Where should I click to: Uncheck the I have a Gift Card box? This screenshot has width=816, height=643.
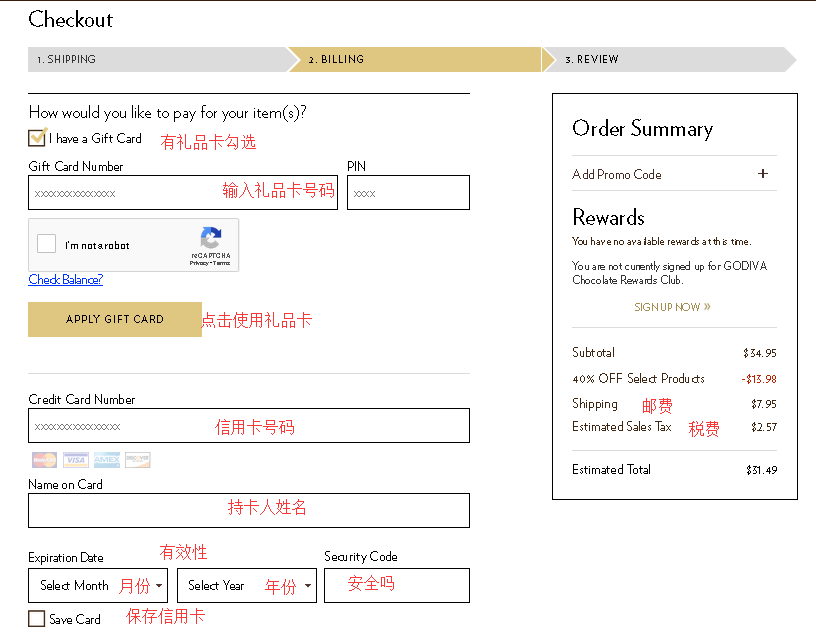pos(37,138)
